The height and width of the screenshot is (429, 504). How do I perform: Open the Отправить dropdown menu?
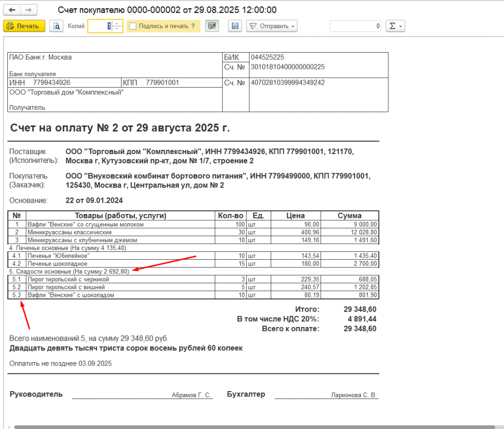pos(272,26)
